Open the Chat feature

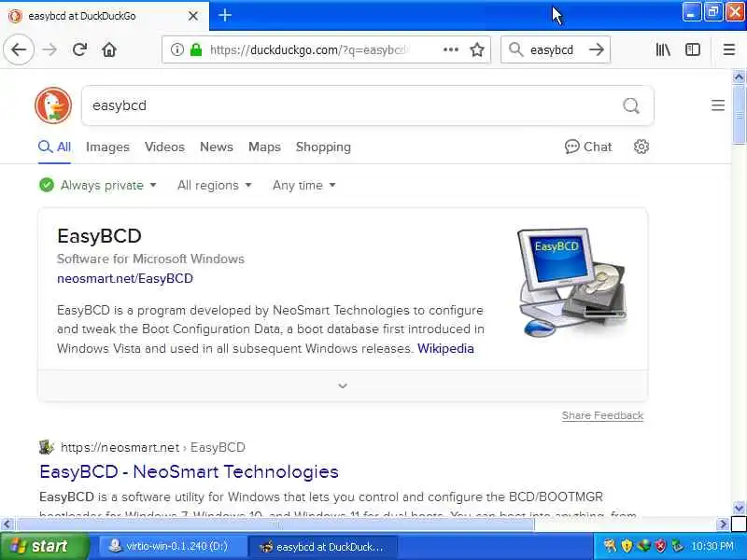588,147
